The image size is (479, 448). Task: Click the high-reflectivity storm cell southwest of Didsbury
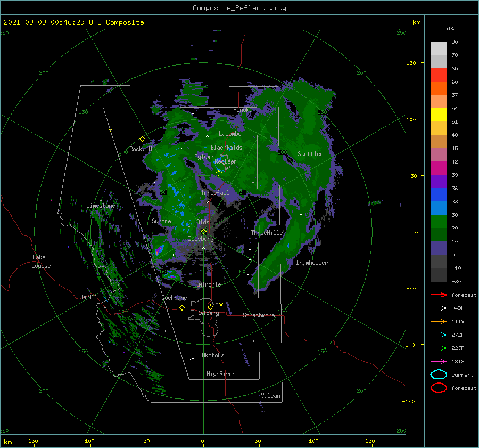click(x=158, y=251)
